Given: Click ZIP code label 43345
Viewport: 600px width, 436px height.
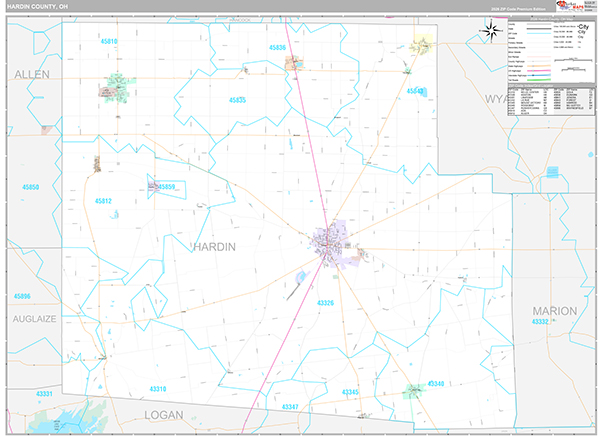Looking at the screenshot, I should tap(350, 392).
